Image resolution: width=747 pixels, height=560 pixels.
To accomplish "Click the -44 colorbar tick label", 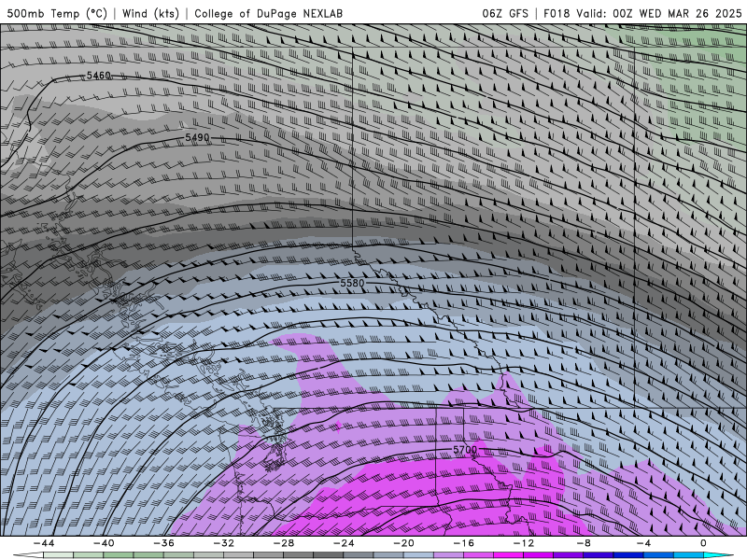I will pos(44,543).
